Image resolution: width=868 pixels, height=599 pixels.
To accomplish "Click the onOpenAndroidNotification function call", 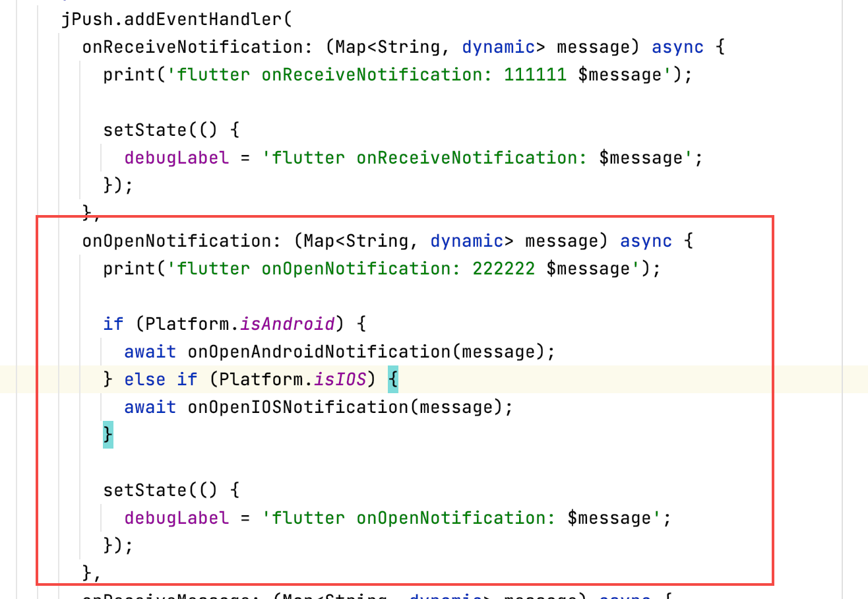I will pos(319,352).
